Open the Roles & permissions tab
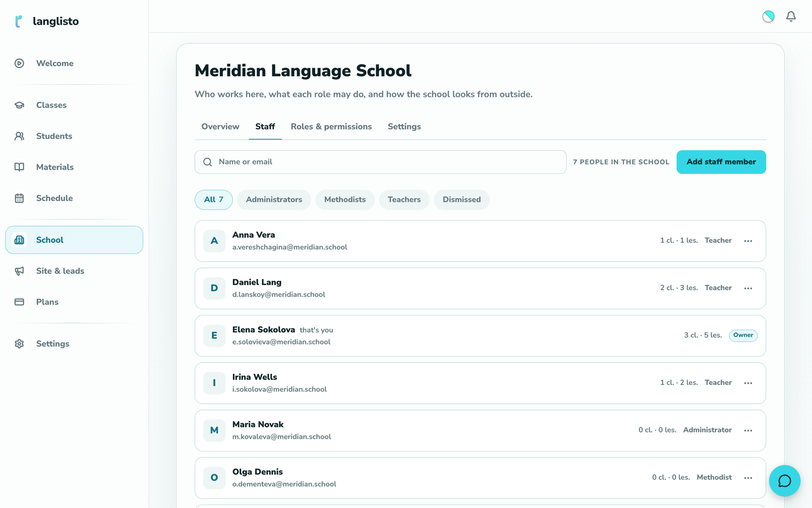The image size is (812, 508). click(331, 126)
